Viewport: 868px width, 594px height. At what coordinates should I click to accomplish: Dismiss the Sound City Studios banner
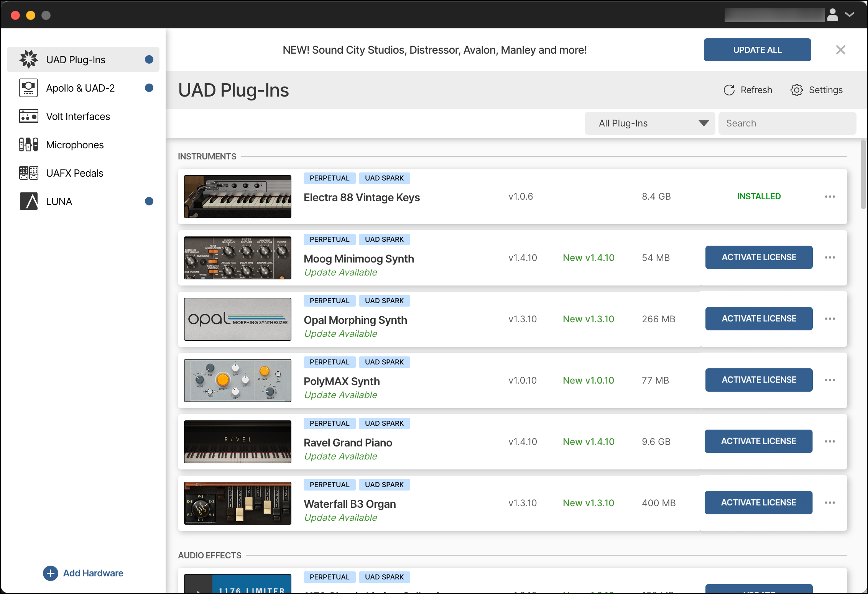pos(840,49)
